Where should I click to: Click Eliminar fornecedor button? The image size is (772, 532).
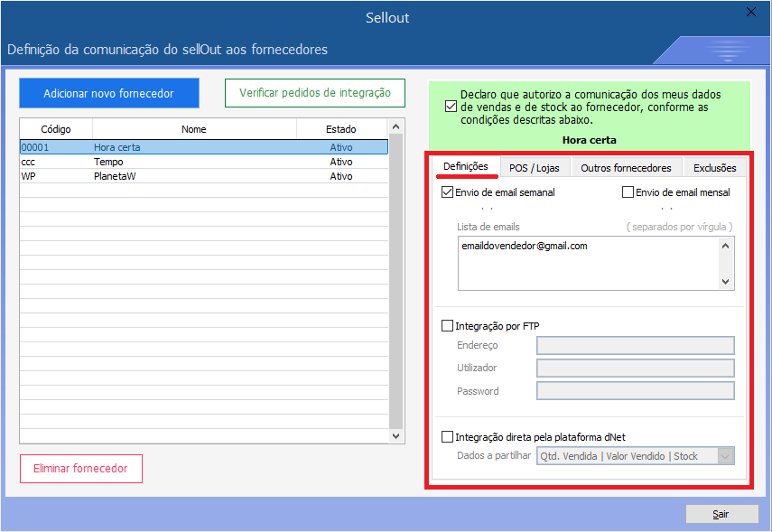80,469
